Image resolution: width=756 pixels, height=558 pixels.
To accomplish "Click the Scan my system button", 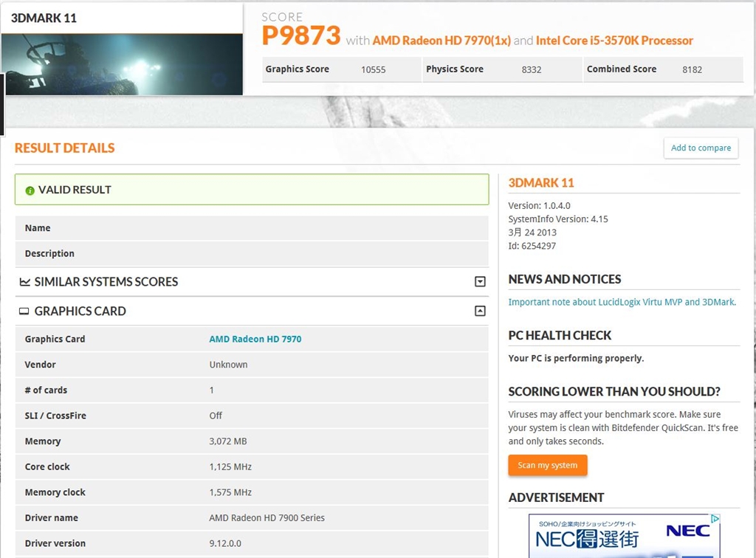I will 547,465.
